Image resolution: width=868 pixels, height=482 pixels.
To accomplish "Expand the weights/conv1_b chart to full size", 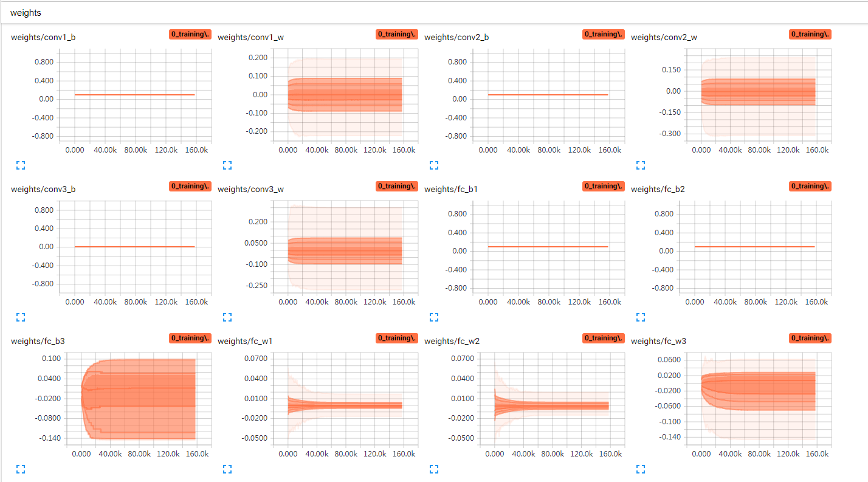I will click(21, 165).
